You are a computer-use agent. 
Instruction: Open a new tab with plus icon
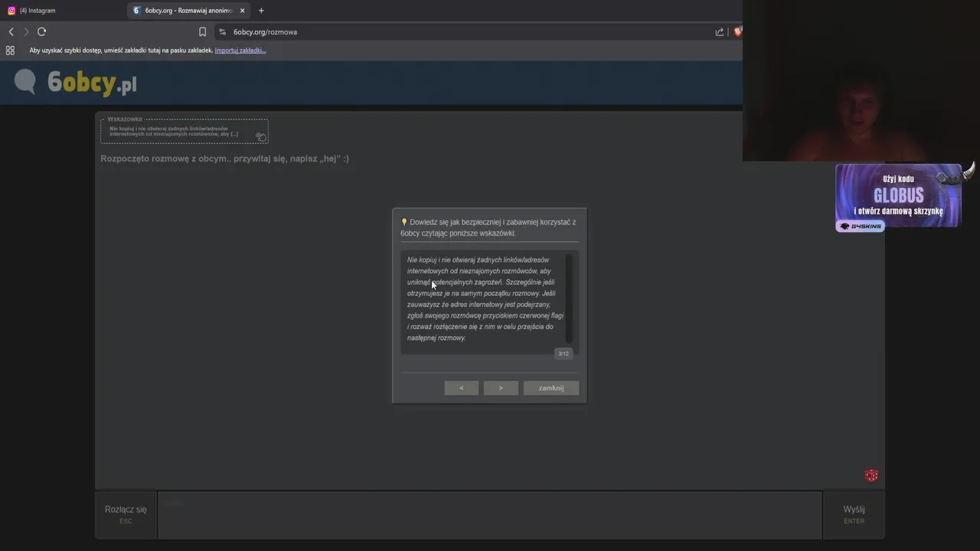point(261,11)
